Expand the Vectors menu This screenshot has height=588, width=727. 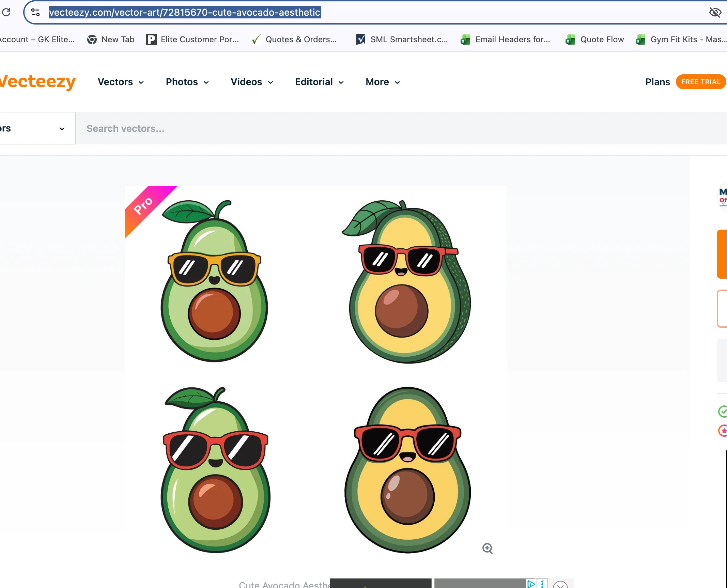(121, 82)
